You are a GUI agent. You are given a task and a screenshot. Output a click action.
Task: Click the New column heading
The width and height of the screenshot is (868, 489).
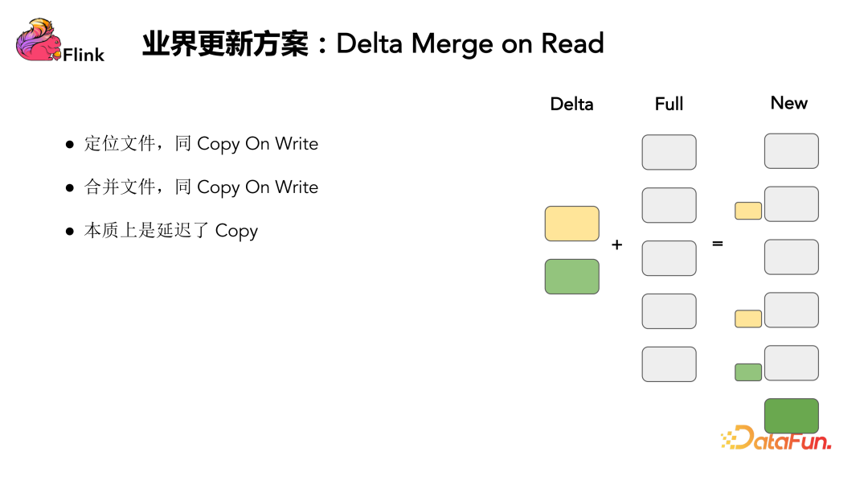(789, 103)
